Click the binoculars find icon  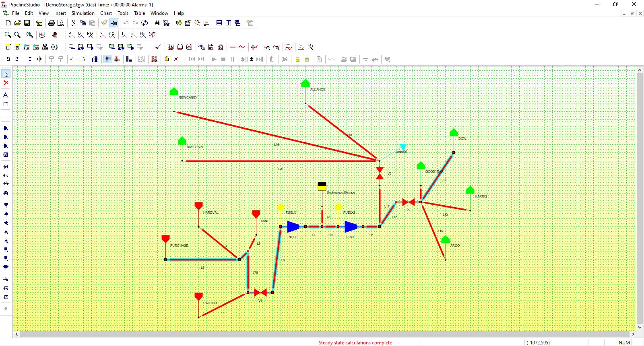pos(157,23)
